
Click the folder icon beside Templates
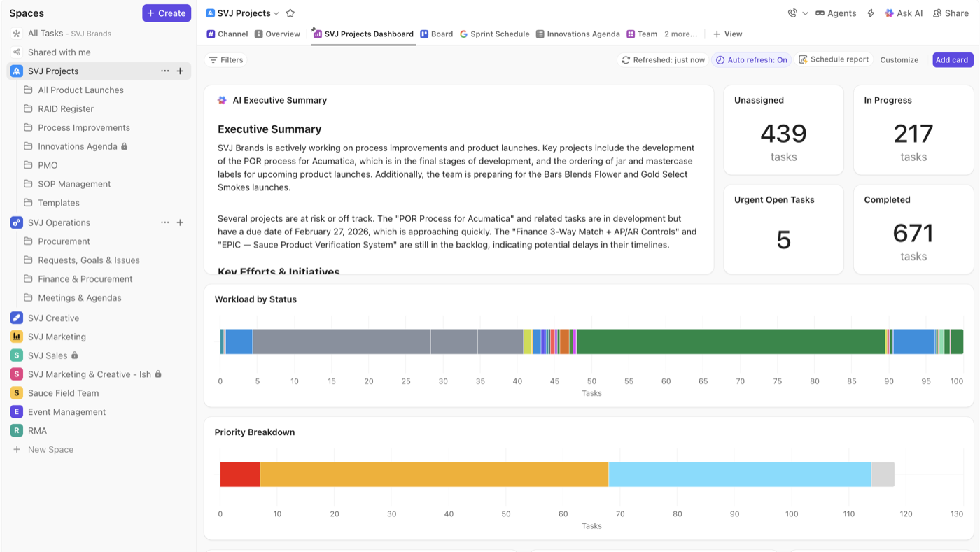29,203
